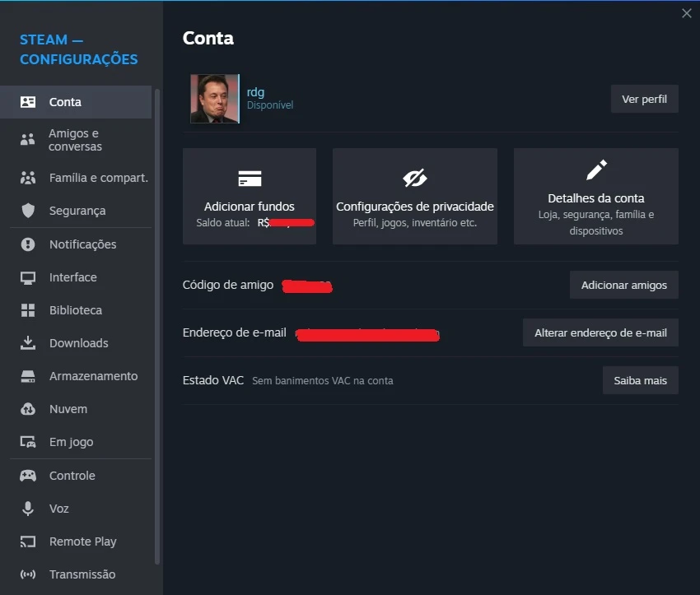Click the Estado VAC label
This screenshot has height=595, width=700.
click(x=213, y=380)
